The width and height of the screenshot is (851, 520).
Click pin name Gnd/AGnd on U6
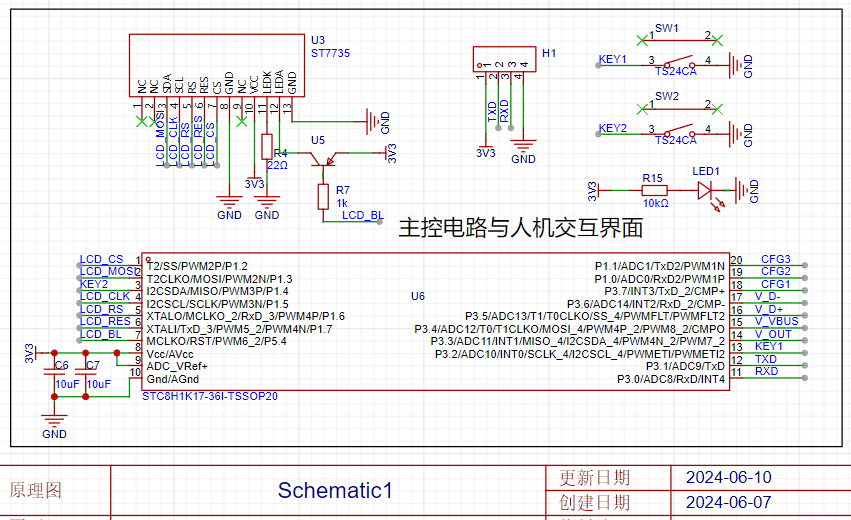click(173, 379)
